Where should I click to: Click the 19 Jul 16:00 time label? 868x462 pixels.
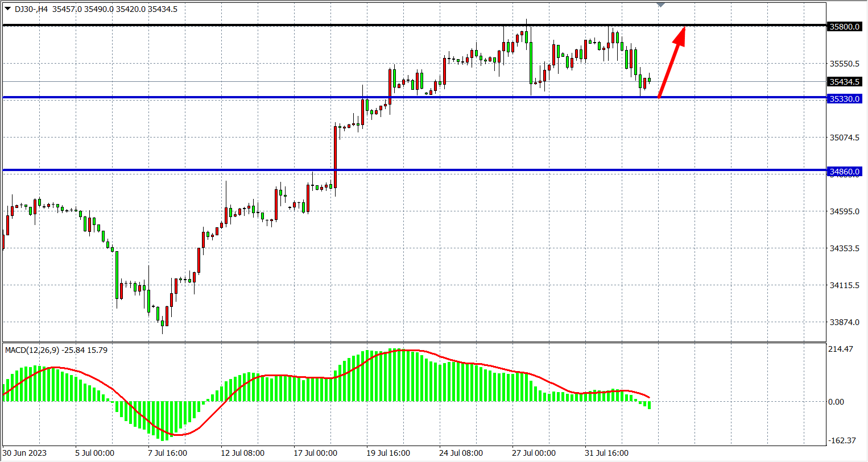tap(388, 453)
